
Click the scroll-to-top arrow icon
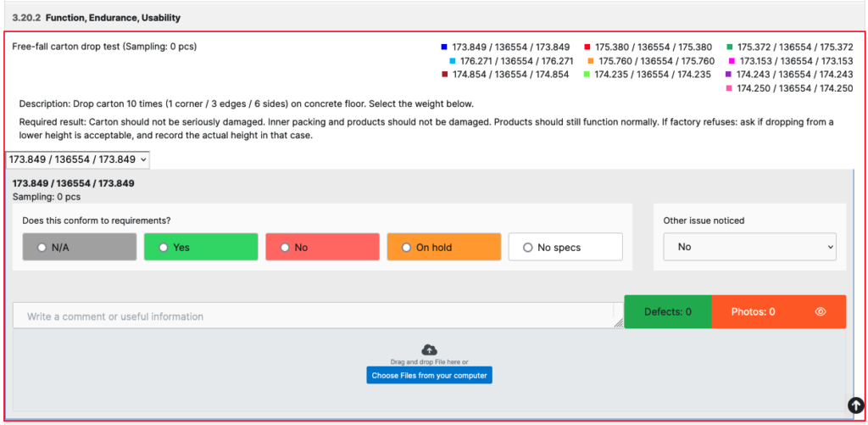tap(856, 405)
